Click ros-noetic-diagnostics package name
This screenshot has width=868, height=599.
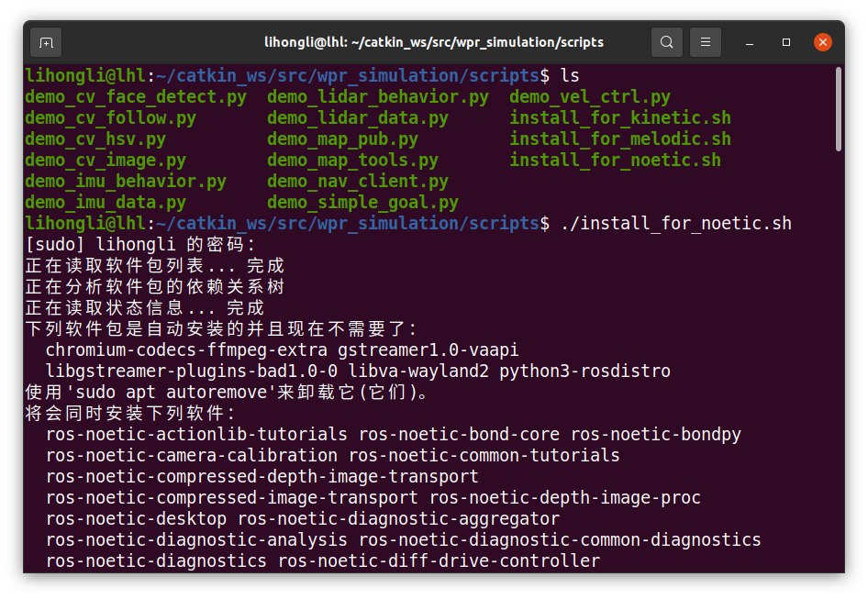(x=156, y=560)
